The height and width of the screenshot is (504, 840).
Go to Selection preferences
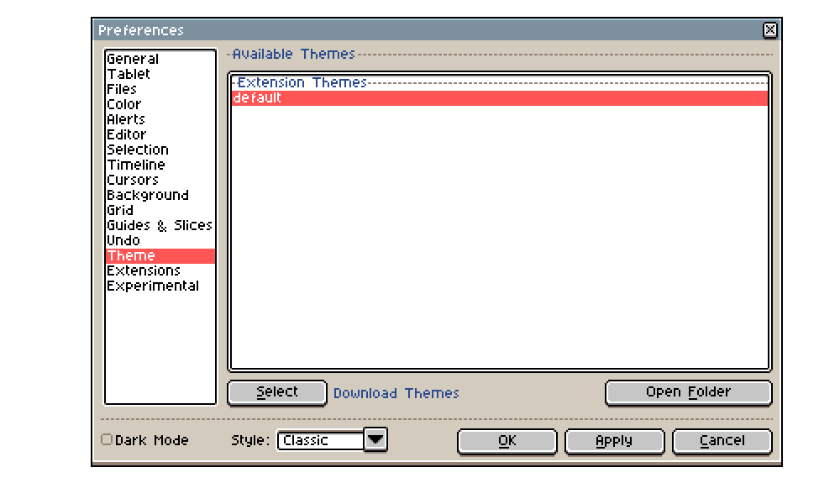tap(160, 150)
